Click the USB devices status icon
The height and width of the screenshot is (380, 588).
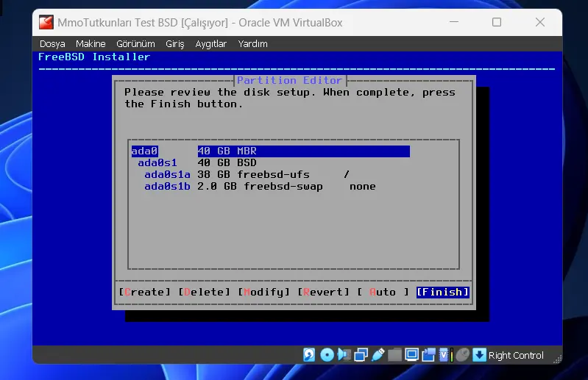coord(378,354)
